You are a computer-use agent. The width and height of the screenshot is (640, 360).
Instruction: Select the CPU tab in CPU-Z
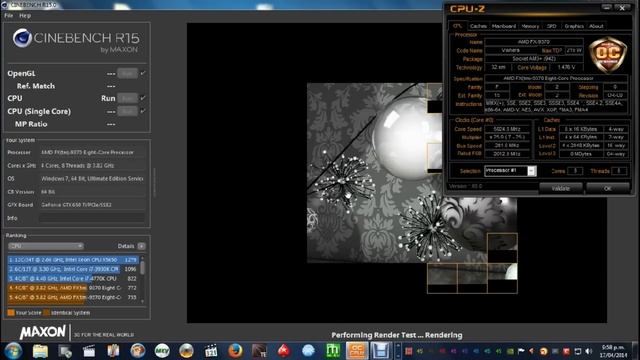(x=458, y=26)
